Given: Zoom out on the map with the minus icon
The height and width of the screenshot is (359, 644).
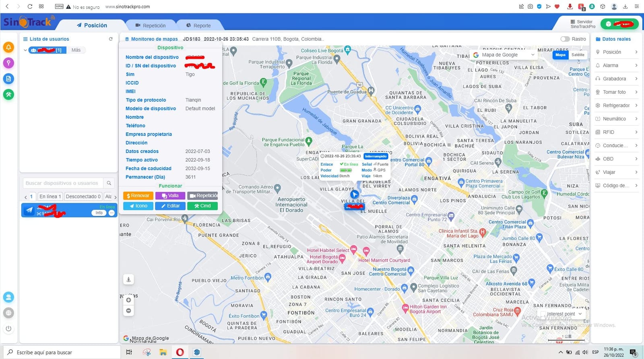Looking at the screenshot, I should (128, 311).
